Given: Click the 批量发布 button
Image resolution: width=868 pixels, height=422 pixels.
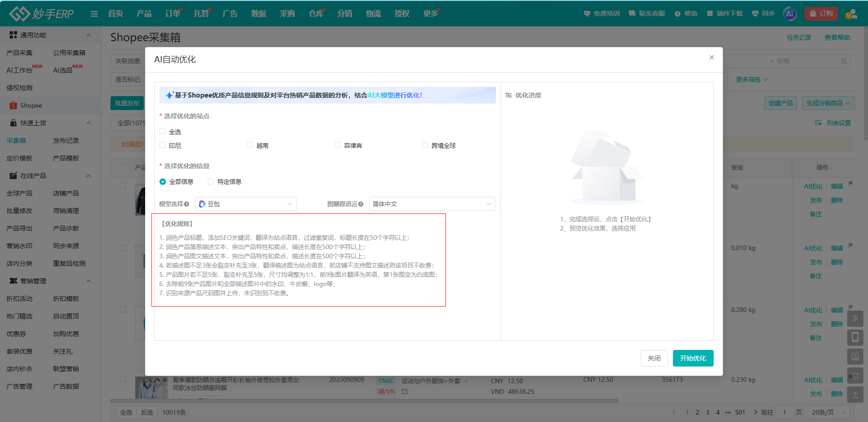Looking at the screenshot, I should click(127, 103).
